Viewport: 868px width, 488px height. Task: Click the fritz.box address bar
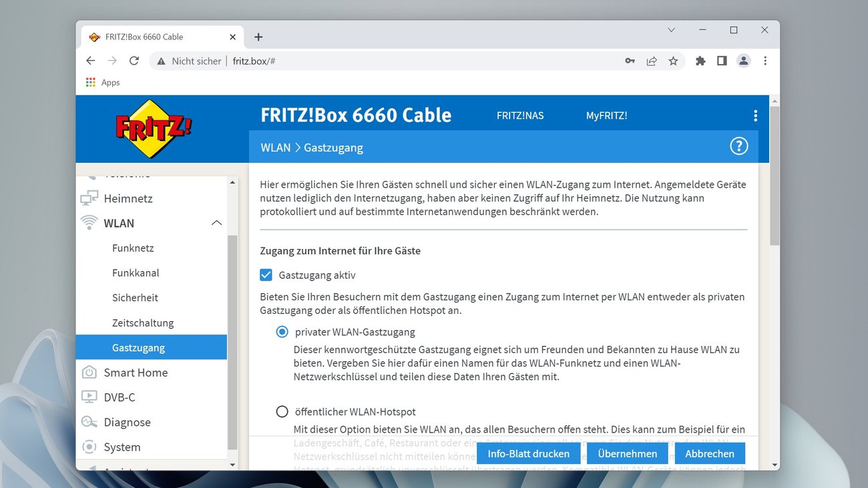pos(254,60)
